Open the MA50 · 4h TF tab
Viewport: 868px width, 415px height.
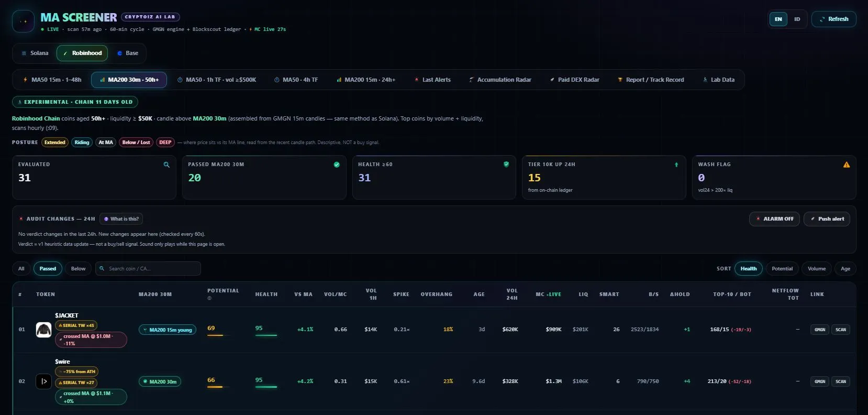pos(296,80)
